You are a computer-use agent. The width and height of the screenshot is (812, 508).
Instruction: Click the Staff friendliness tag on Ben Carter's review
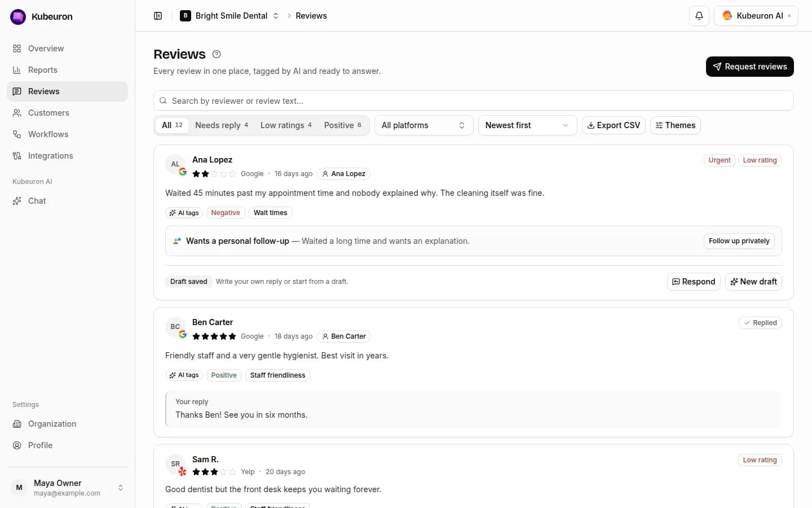(x=277, y=375)
